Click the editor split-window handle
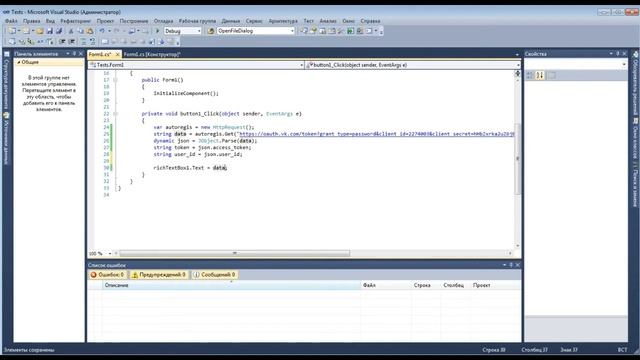640x360 pixels. [518, 73]
